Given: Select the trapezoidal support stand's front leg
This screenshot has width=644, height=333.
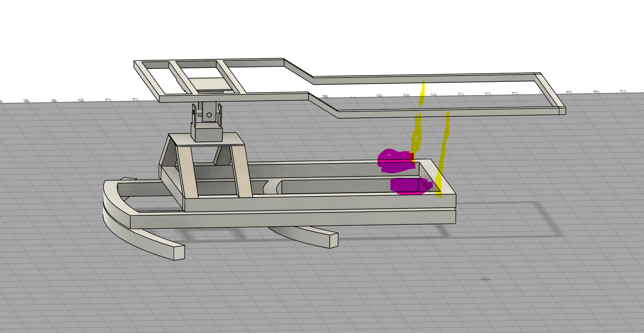Looking at the screenshot, I should click(x=187, y=171).
